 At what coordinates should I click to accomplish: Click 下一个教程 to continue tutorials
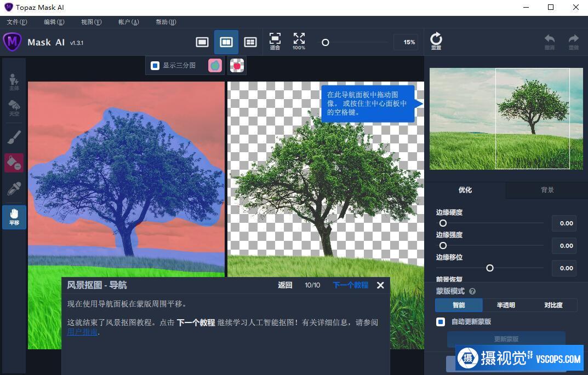click(x=351, y=285)
